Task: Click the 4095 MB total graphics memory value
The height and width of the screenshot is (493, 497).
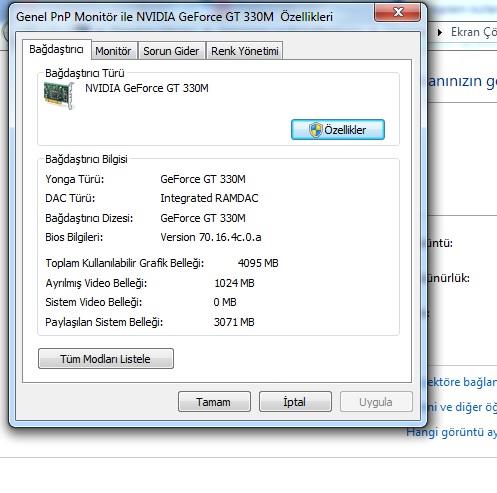Action: click(258, 263)
